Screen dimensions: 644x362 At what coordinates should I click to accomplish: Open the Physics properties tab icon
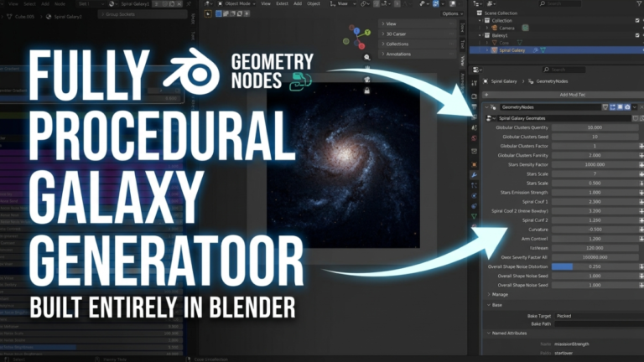point(474,195)
